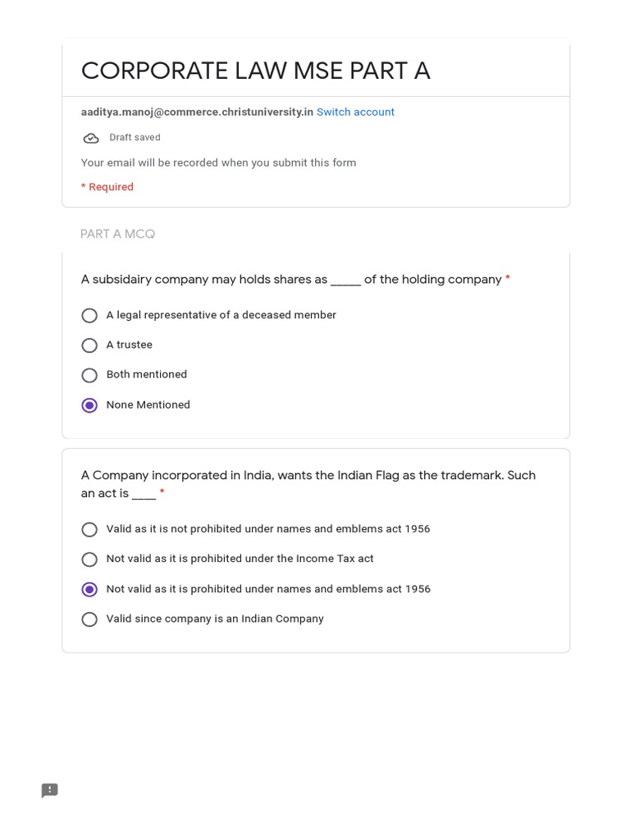Click the form title CORPORATE LAW MSE PART A
Viewport: 630px width, 840px height.
pos(255,71)
